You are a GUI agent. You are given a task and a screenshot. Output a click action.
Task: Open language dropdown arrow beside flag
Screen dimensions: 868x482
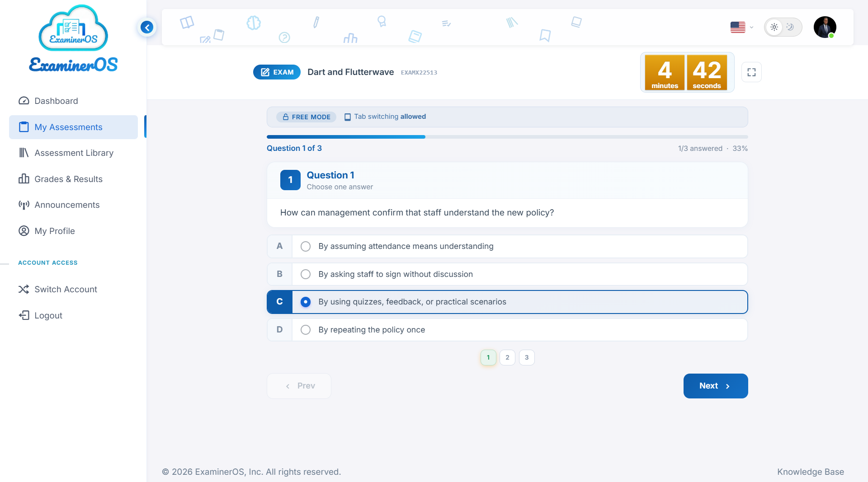click(751, 28)
